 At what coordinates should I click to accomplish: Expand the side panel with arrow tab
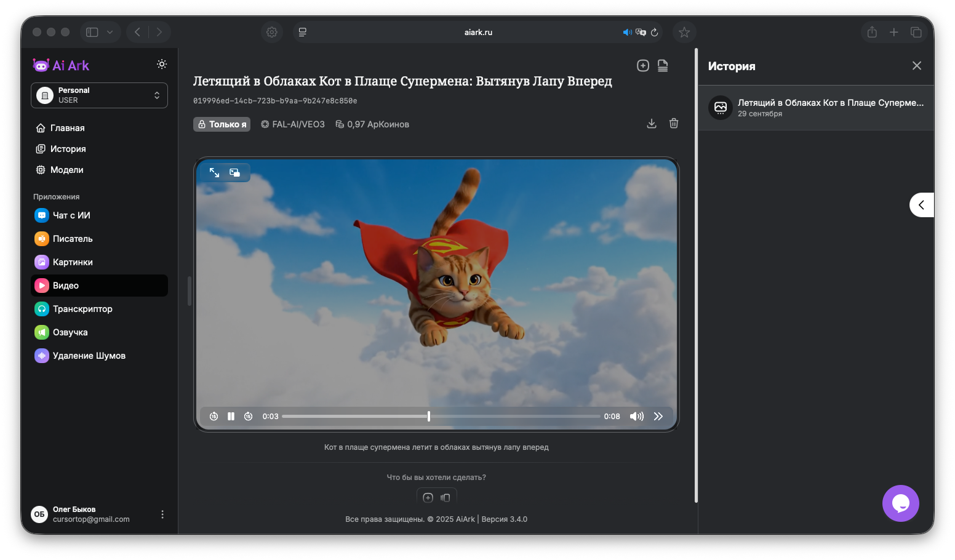pos(921,205)
